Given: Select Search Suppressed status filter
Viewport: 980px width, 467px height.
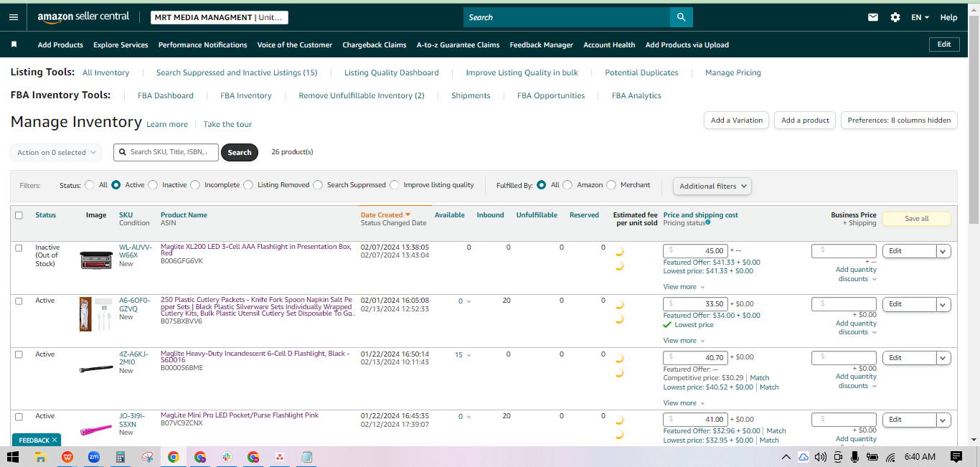Looking at the screenshot, I should click(x=318, y=185).
